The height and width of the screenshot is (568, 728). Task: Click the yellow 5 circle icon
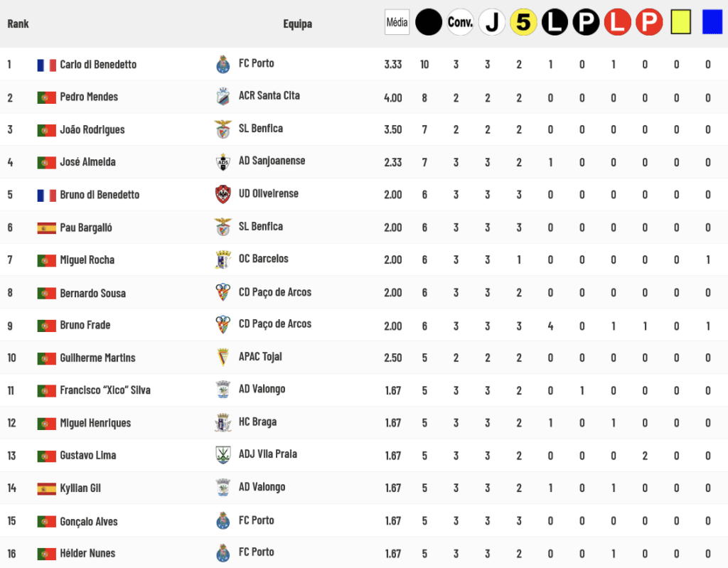click(x=523, y=22)
